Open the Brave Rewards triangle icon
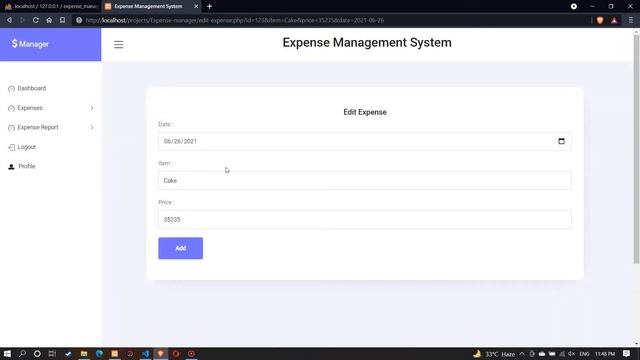Screen dimensions: 640x360 [x=614, y=20]
